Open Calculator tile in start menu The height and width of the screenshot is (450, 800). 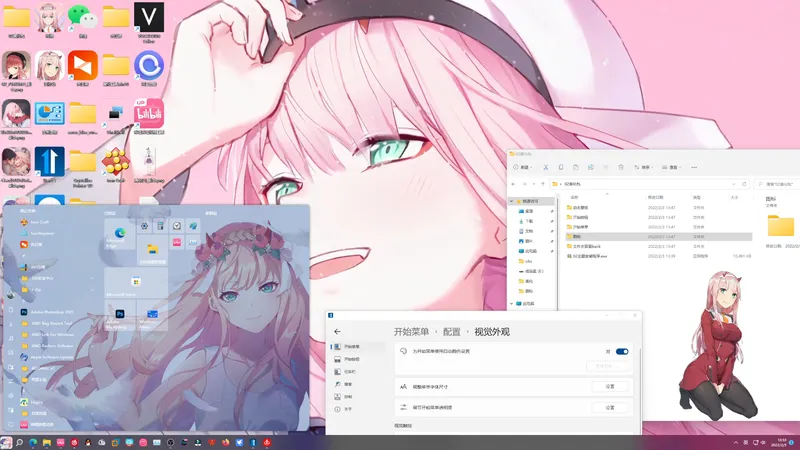(160, 226)
